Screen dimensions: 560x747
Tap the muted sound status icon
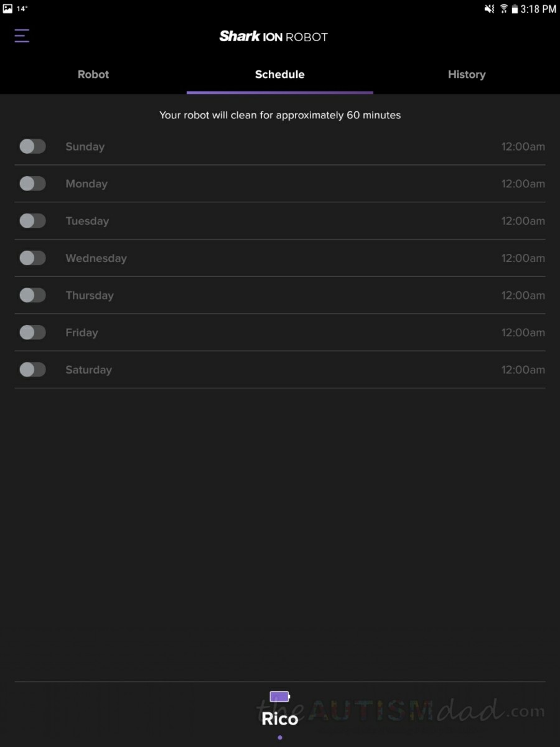click(x=489, y=9)
